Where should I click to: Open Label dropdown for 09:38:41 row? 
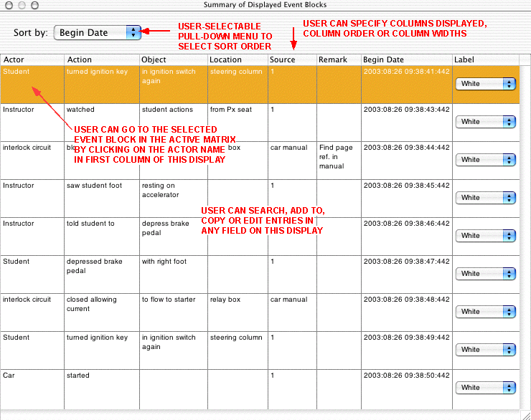click(486, 84)
